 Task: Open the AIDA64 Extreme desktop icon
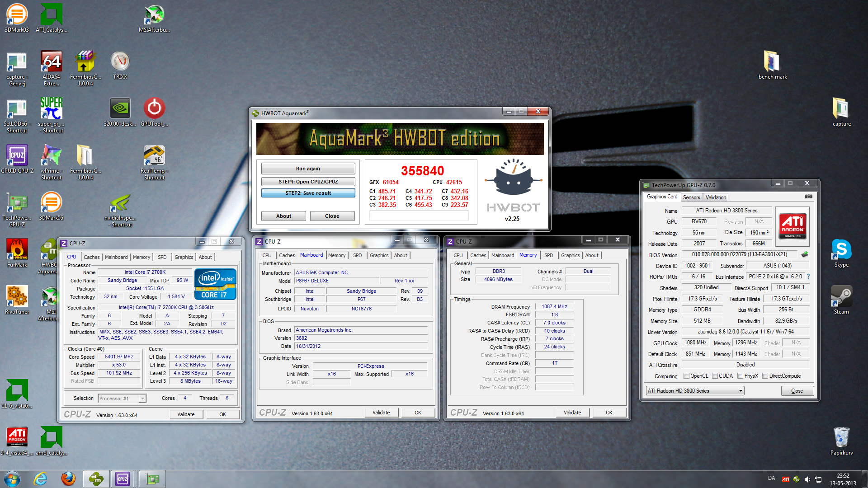(x=52, y=68)
